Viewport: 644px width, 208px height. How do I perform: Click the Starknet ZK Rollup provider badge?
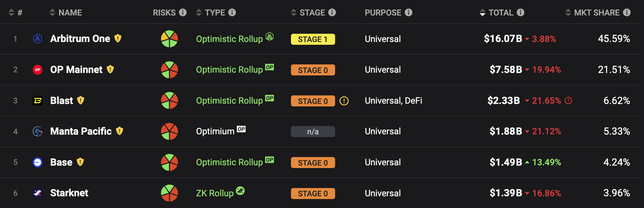(x=240, y=190)
